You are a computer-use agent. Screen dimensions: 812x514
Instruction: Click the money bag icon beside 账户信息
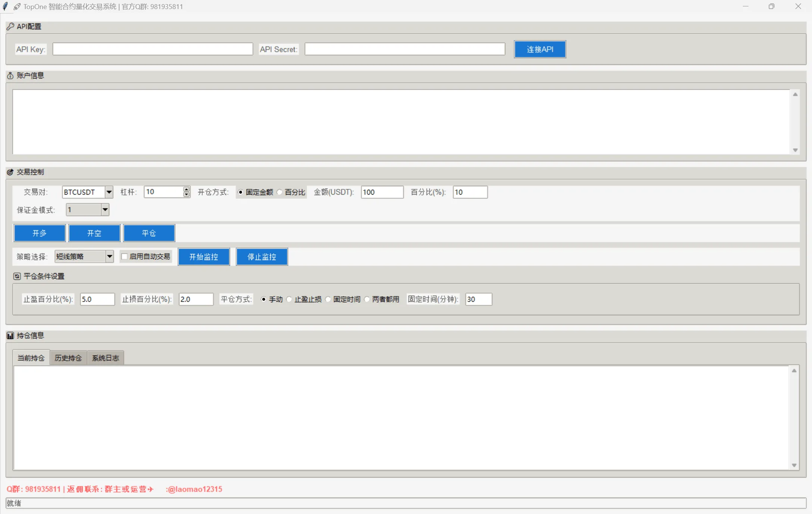(x=11, y=76)
